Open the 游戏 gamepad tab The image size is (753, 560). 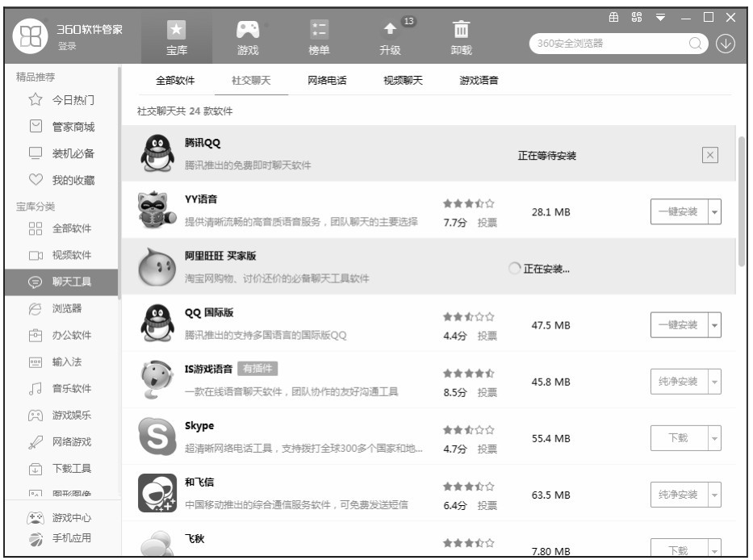(x=248, y=37)
